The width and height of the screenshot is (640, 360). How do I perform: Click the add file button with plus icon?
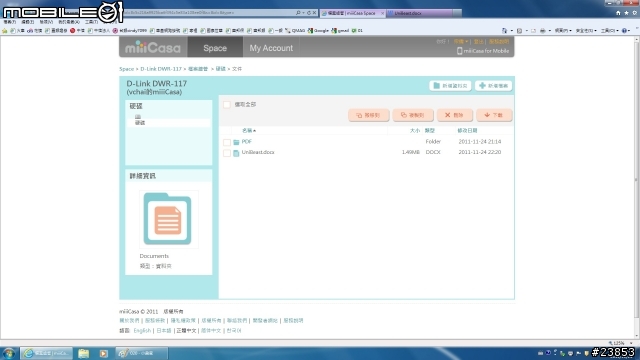click(x=493, y=86)
